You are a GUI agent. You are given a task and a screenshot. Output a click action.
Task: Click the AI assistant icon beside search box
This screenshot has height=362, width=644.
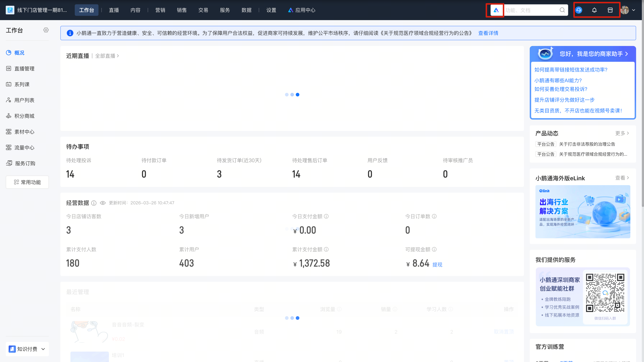[x=496, y=10]
